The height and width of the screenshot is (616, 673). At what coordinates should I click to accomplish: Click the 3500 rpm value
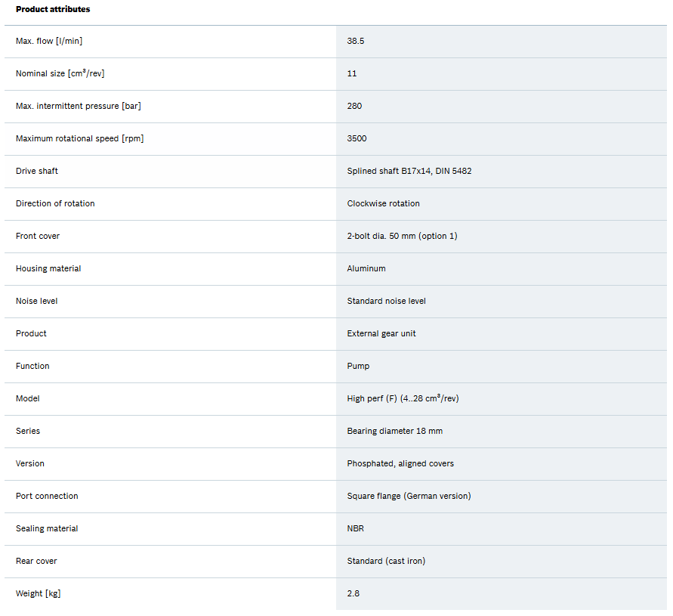pos(357,138)
